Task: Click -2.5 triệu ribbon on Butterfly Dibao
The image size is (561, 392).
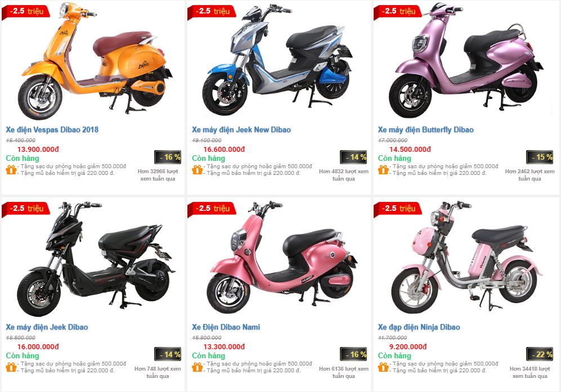Action: tap(397, 11)
